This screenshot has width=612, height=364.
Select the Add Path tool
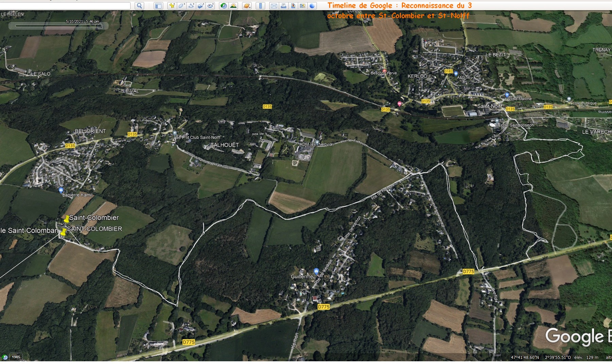click(191, 5)
